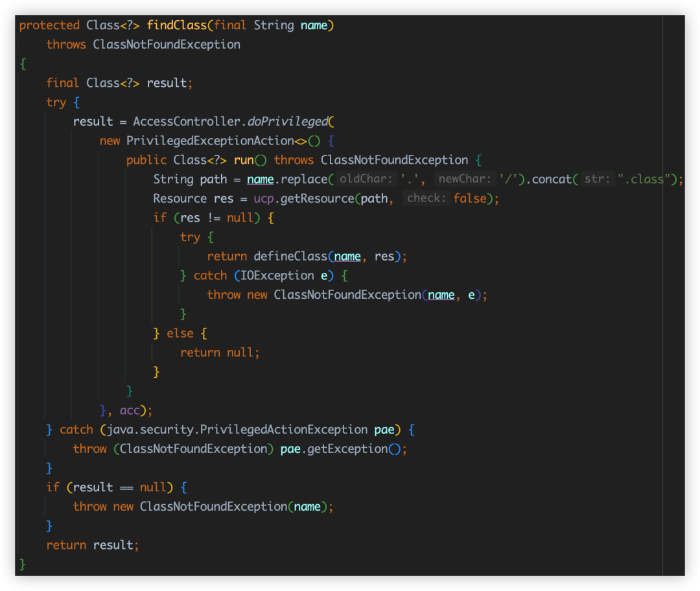Click the findClass method name
The height and width of the screenshot is (591, 700).
pos(177,25)
